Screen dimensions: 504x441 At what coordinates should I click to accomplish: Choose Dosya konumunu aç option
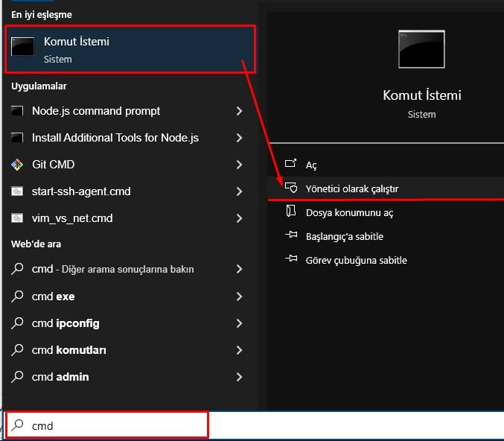point(349,212)
